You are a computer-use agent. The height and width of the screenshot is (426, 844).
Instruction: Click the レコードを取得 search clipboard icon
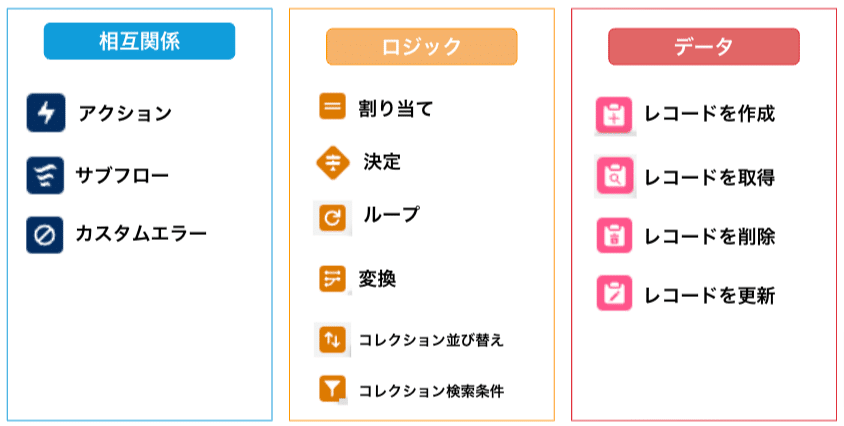click(x=615, y=177)
